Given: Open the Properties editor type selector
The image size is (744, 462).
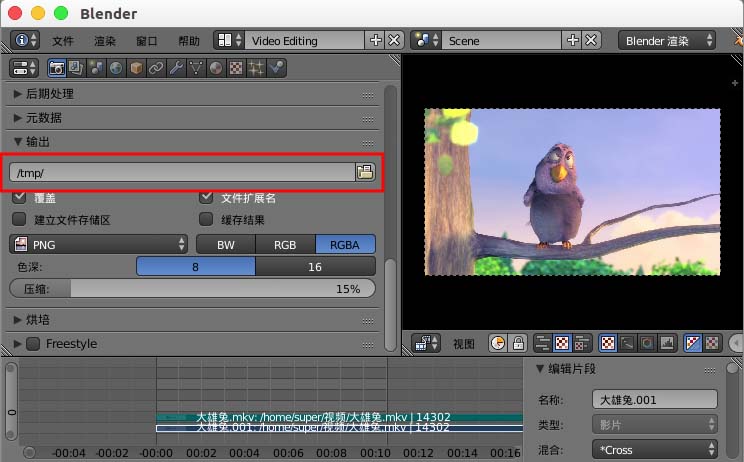Looking at the screenshot, I should coord(24,68).
